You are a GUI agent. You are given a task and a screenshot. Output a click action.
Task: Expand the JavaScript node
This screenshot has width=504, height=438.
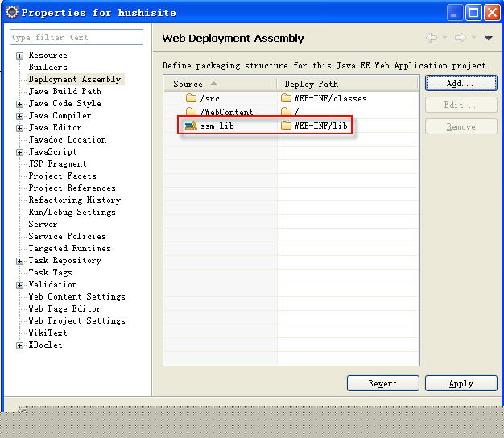point(19,153)
